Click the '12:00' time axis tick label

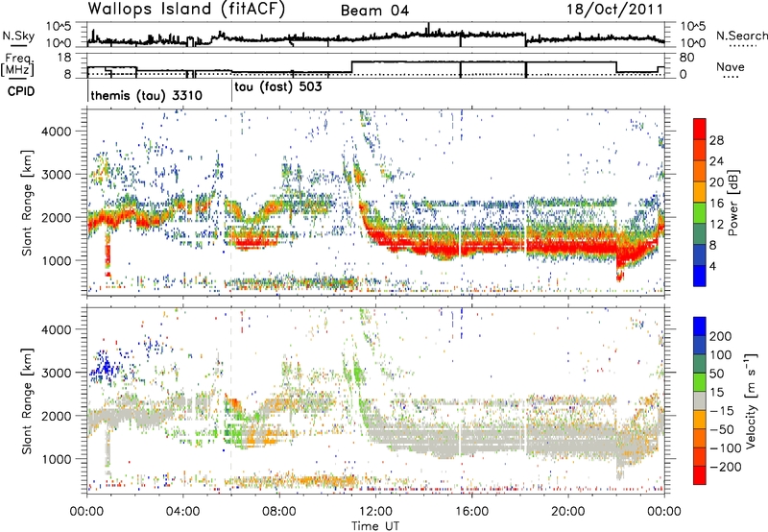point(375,512)
